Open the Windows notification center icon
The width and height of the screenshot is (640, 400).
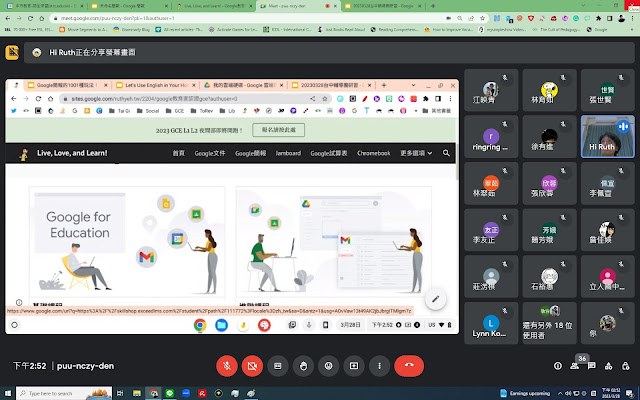[x=631, y=393]
